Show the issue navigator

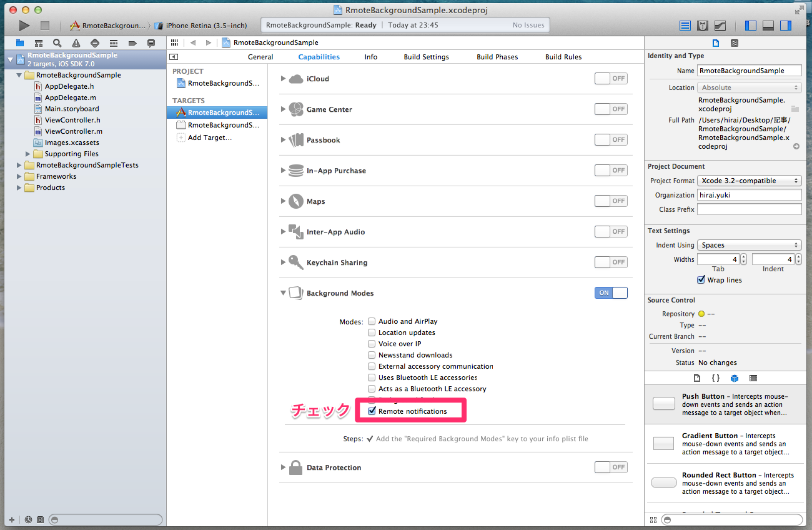tap(75, 43)
